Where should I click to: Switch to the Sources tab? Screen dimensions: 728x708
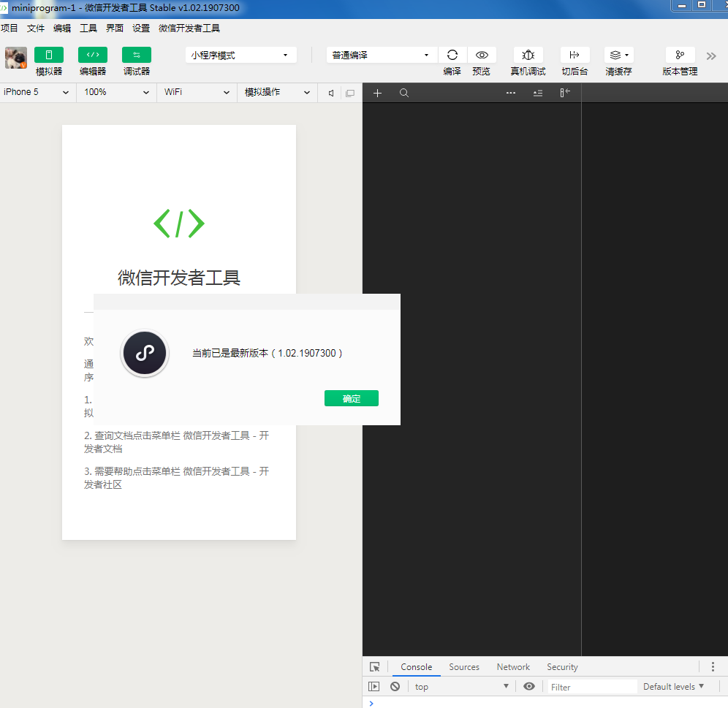pos(464,667)
